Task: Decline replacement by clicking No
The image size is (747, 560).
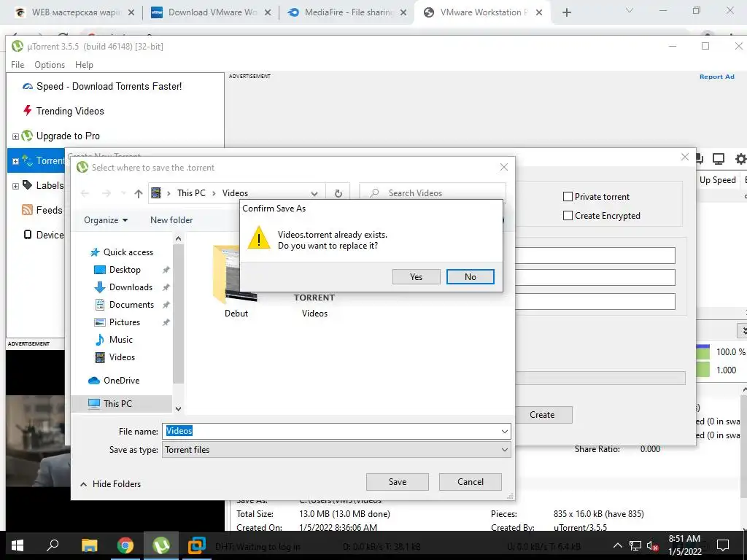Action: [471, 276]
